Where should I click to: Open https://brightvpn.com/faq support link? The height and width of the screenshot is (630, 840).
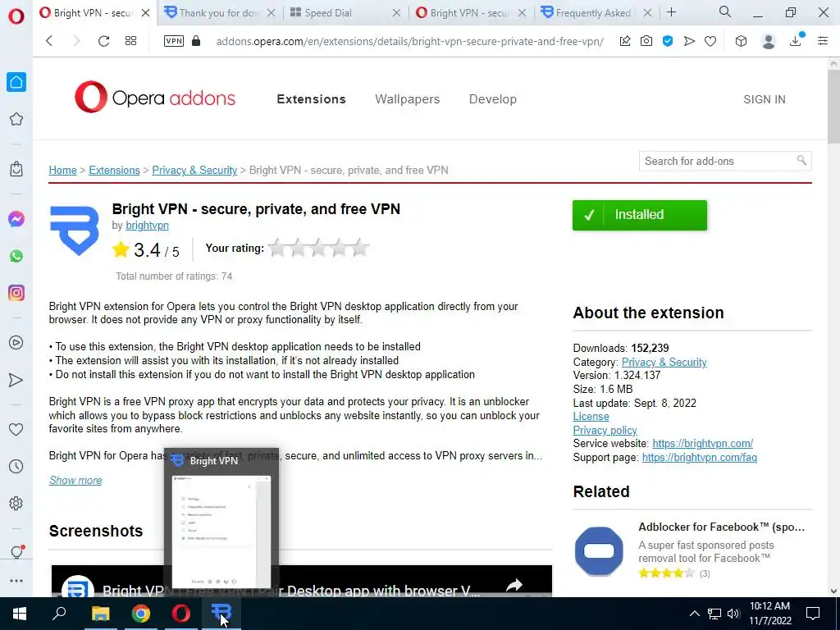point(699,458)
